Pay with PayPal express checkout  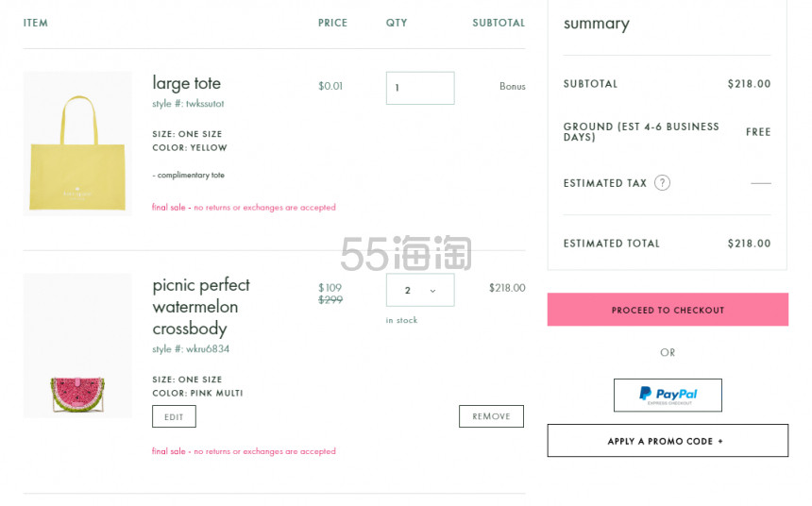[668, 396]
